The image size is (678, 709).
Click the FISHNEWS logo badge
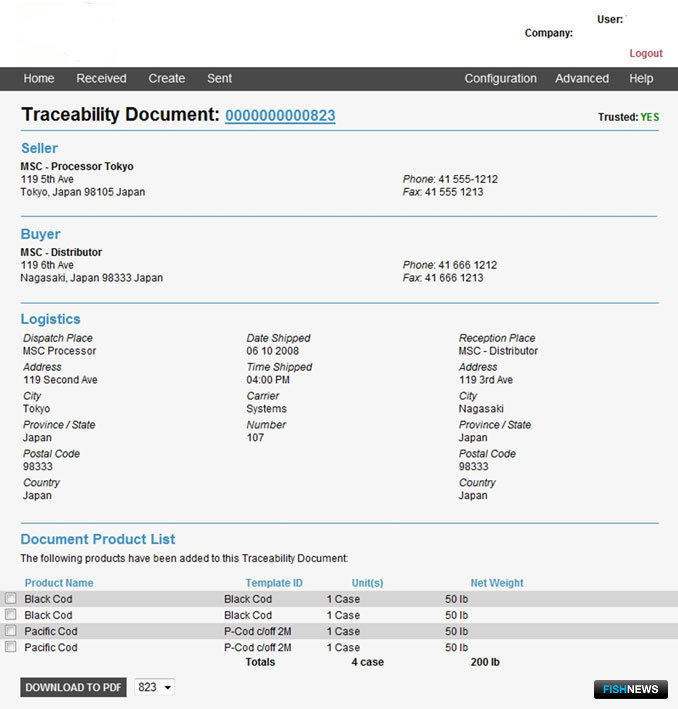pyautogui.click(x=631, y=689)
